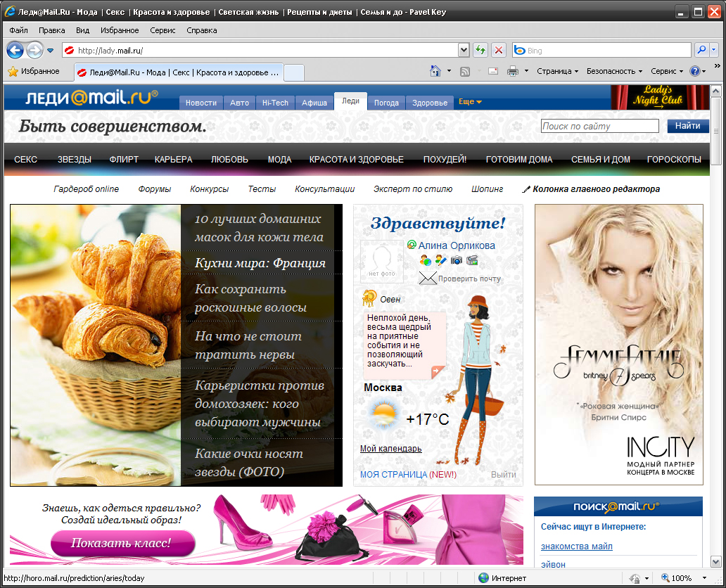Screen dimensions: 726x588
Task: Open search provider options dropdown
Action: click(x=713, y=50)
